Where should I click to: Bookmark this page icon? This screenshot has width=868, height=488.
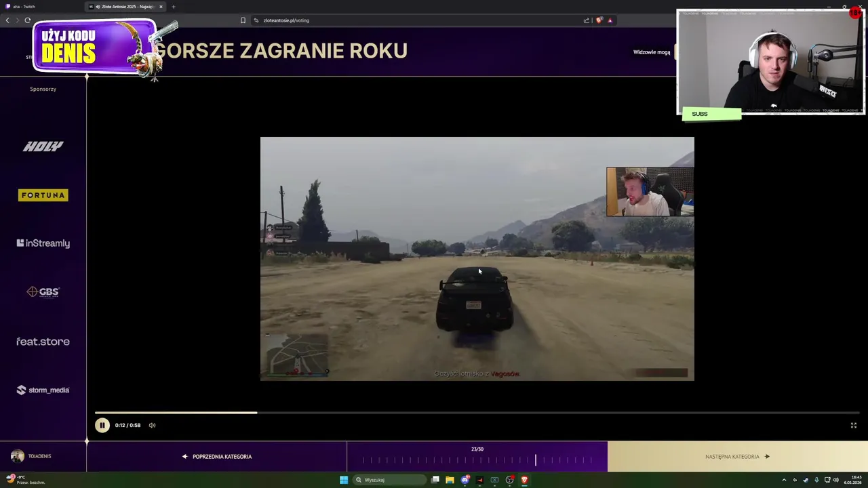coord(243,20)
